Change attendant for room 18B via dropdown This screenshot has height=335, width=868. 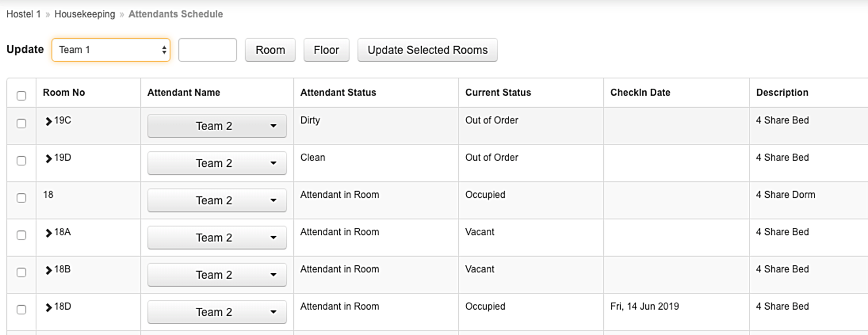[217, 275]
